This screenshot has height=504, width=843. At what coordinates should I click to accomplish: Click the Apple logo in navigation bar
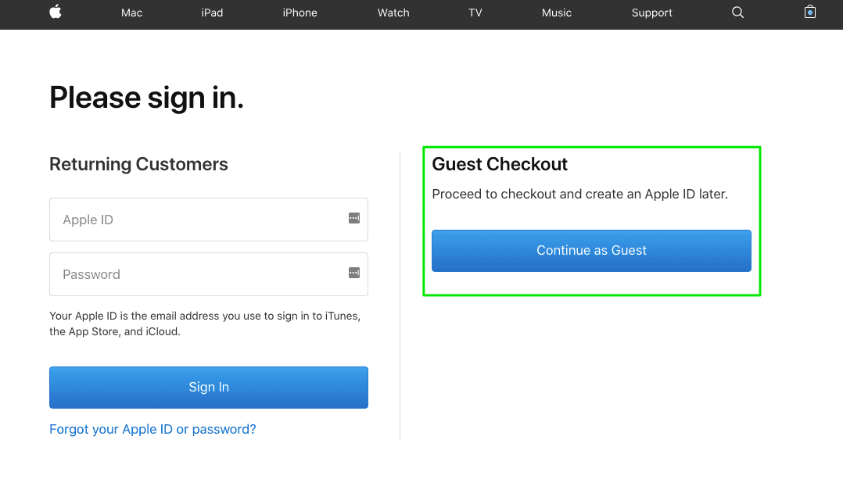click(56, 12)
